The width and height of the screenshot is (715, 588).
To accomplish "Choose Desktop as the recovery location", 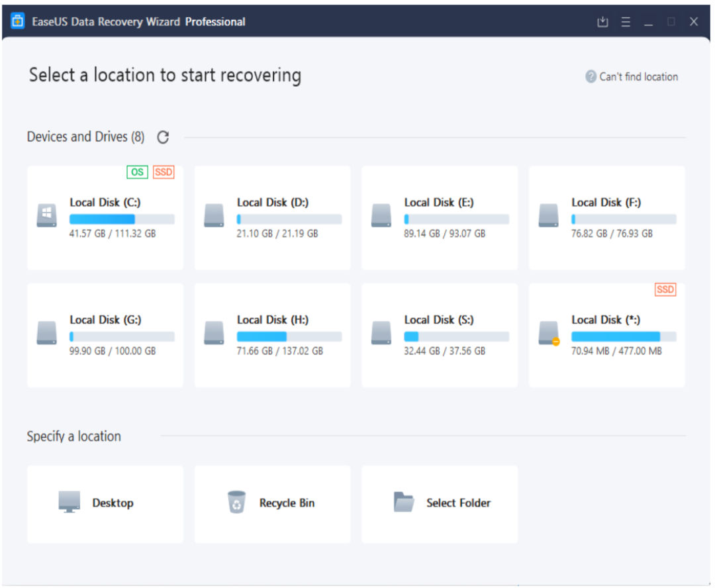I will pos(105,504).
